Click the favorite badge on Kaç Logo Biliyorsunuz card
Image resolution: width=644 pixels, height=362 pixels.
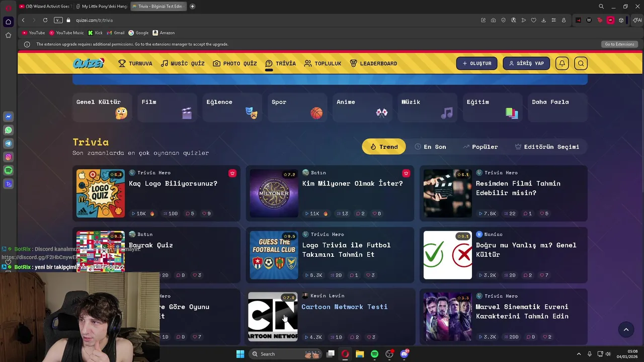(232, 173)
